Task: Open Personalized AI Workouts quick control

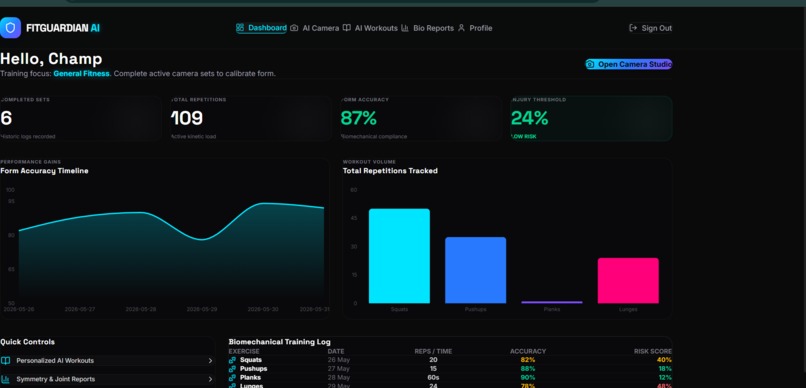Action: click(x=107, y=361)
